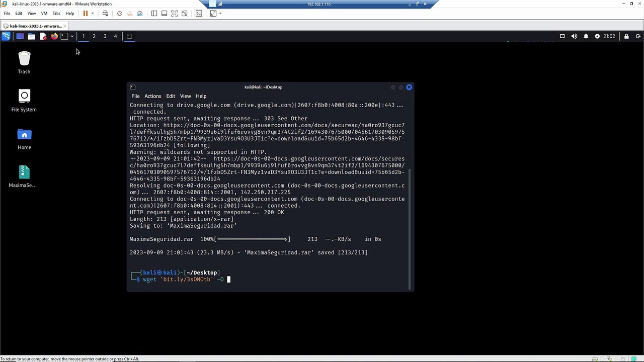Launch Firefox from the Kali panel

(x=54, y=36)
